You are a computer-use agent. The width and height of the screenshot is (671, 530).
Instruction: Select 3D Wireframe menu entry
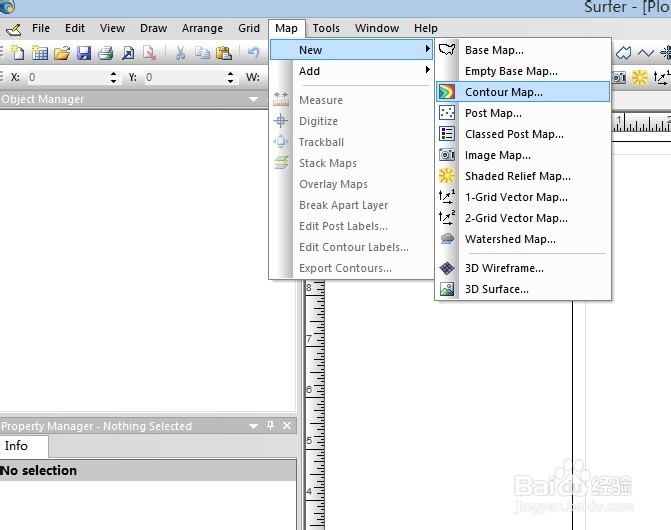[523, 268]
